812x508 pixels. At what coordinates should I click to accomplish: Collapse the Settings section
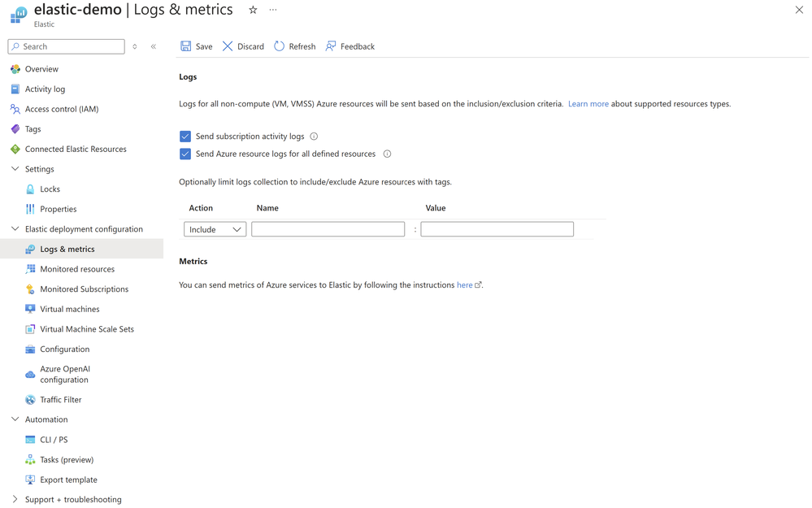pyautogui.click(x=15, y=169)
